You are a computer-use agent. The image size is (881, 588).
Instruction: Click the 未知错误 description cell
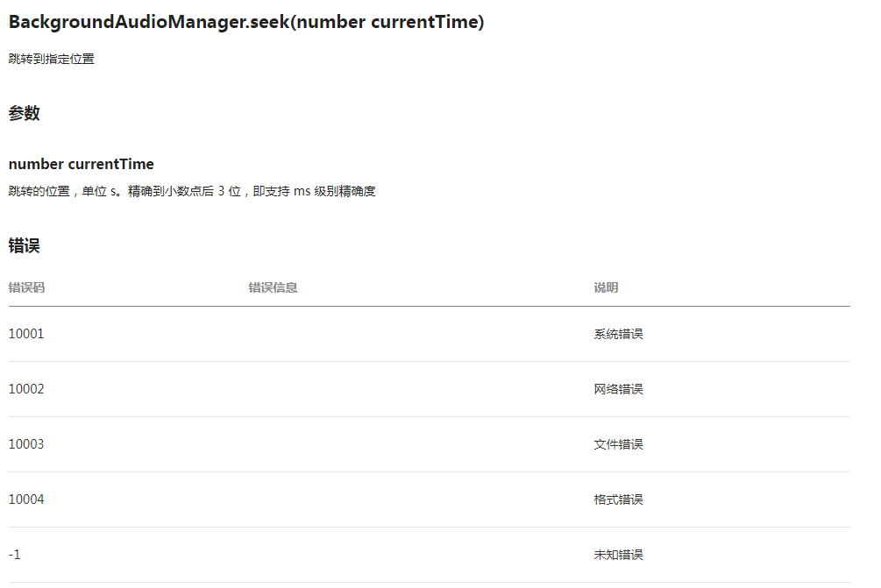coord(618,555)
